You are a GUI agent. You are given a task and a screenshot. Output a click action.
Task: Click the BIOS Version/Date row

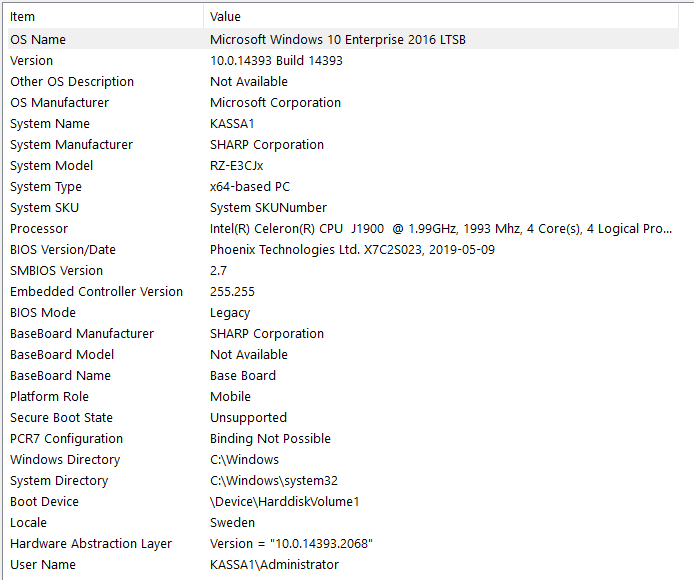pos(63,250)
